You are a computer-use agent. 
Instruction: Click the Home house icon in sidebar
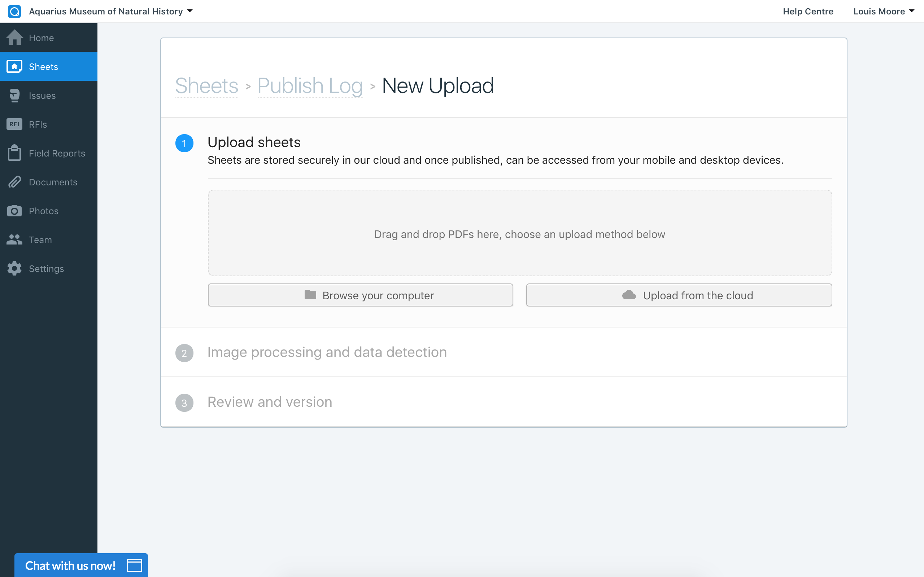click(14, 38)
